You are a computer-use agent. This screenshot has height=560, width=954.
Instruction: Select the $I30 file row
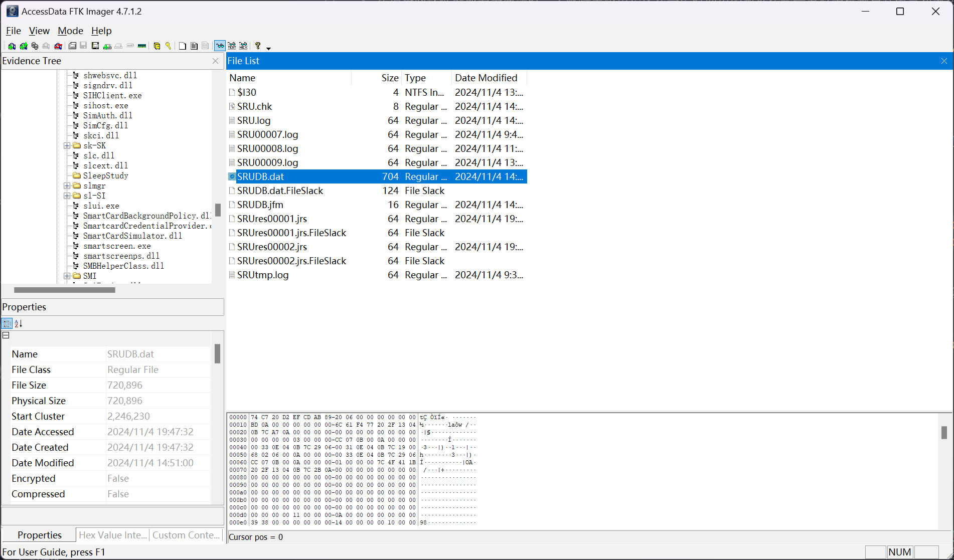(377, 92)
